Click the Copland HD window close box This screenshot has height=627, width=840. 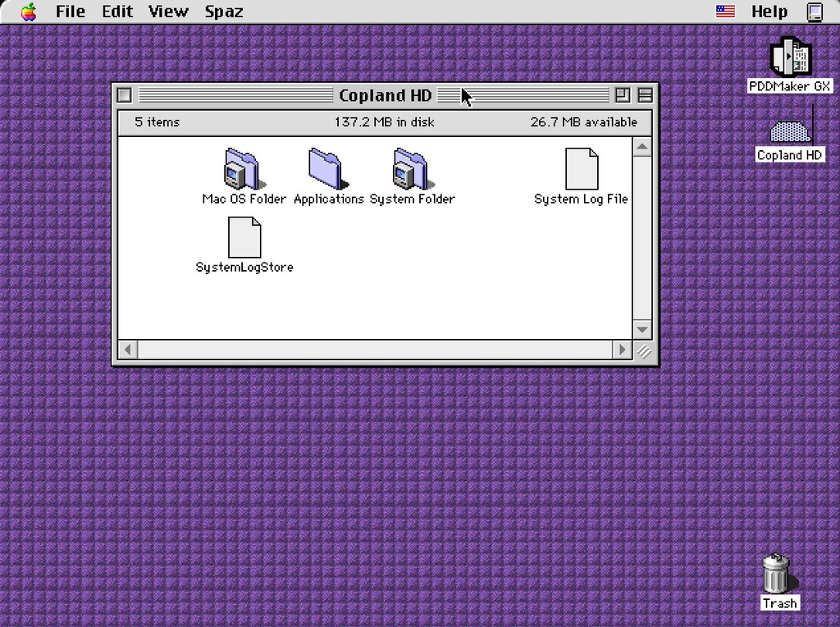(x=125, y=95)
